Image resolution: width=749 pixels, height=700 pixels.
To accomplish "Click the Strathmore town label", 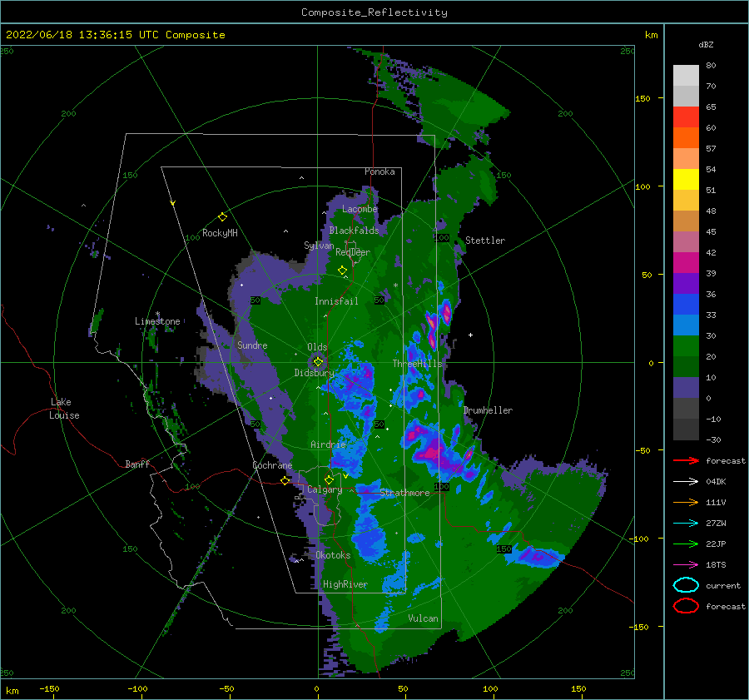I will coord(404,493).
